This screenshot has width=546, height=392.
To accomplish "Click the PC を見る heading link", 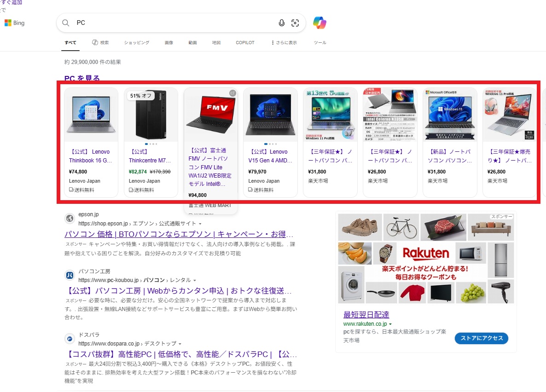I will click(x=82, y=78).
